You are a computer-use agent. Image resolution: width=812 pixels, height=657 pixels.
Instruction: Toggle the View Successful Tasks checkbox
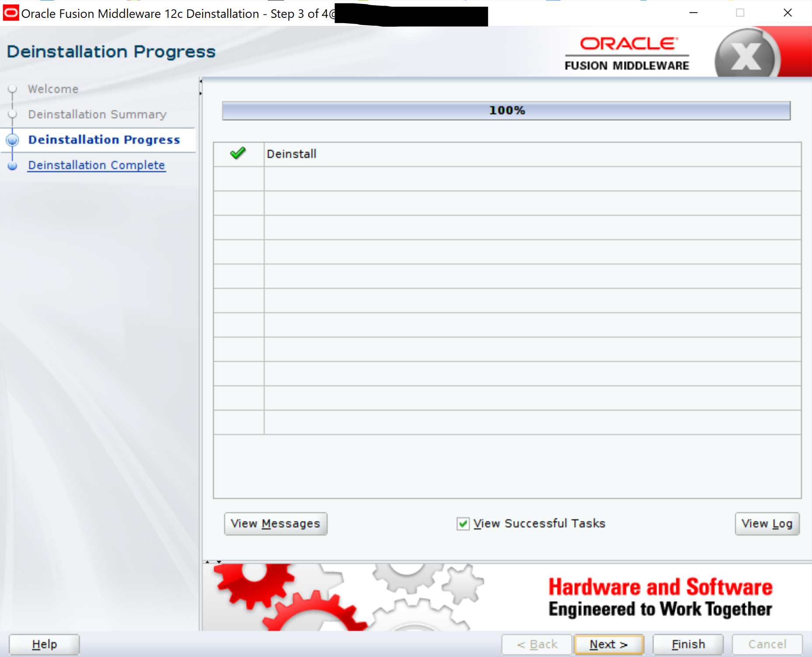(463, 523)
